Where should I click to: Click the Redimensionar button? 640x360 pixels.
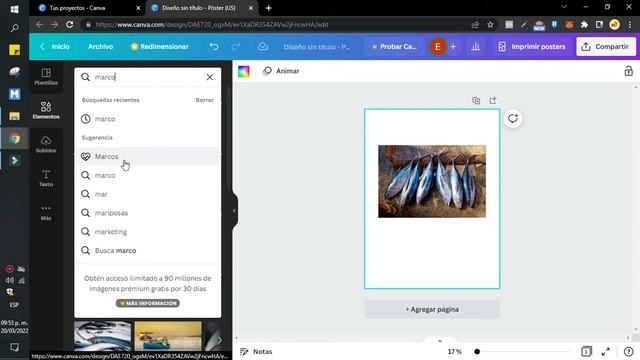point(160,47)
